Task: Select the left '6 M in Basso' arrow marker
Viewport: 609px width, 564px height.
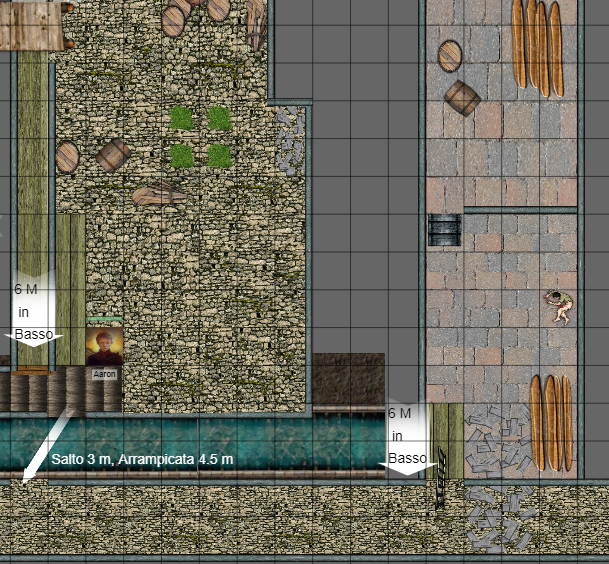Action: pyautogui.click(x=33, y=309)
